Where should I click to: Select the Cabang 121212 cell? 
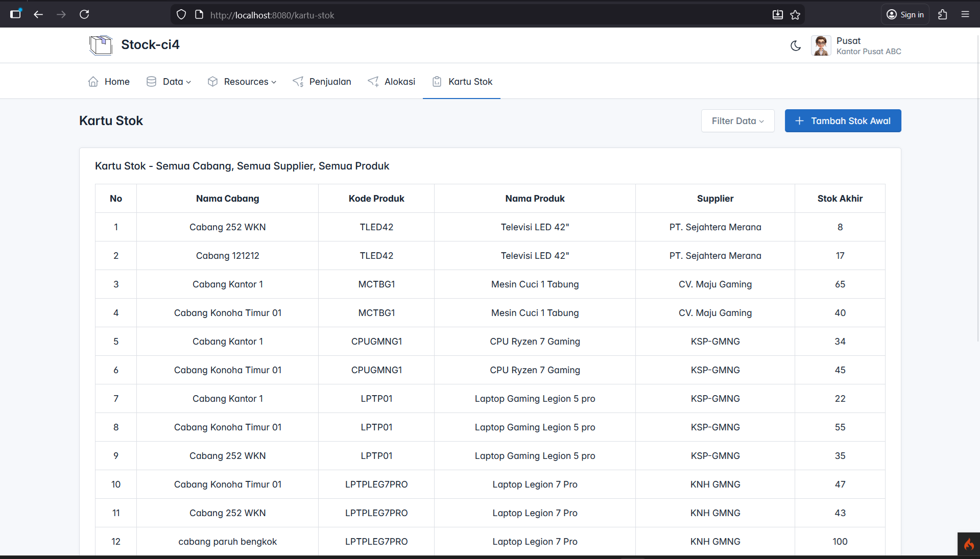point(228,256)
